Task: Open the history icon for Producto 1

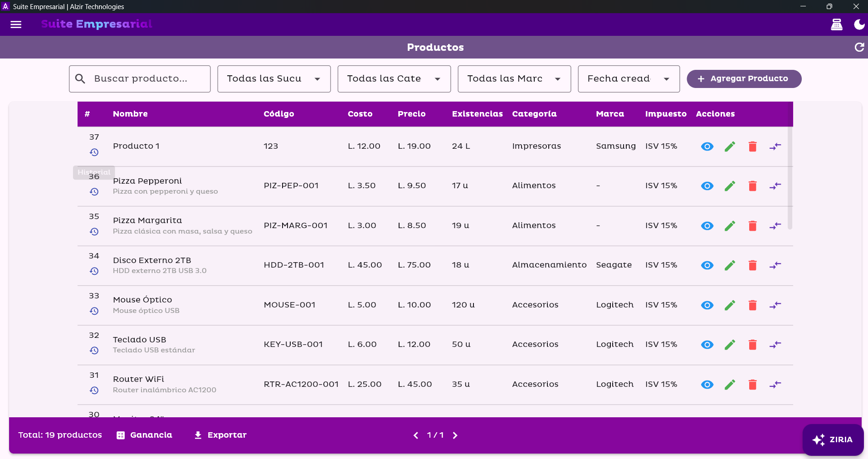Action: coord(94,152)
